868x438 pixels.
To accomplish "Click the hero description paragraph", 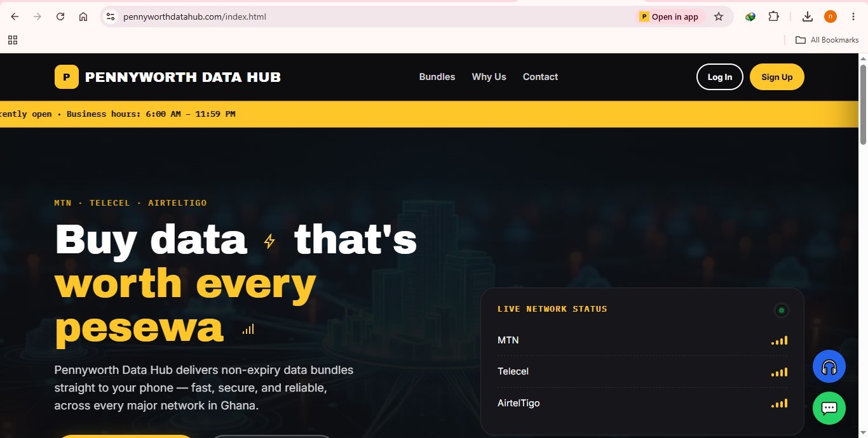I will pos(204,388).
